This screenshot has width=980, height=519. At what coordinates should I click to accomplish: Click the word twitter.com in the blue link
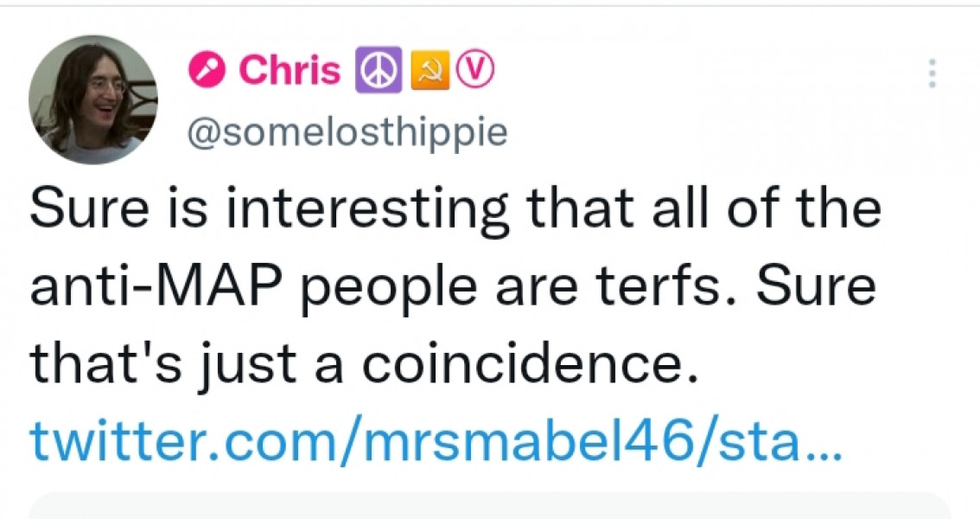pyautogui.click(x=174, y=443)
